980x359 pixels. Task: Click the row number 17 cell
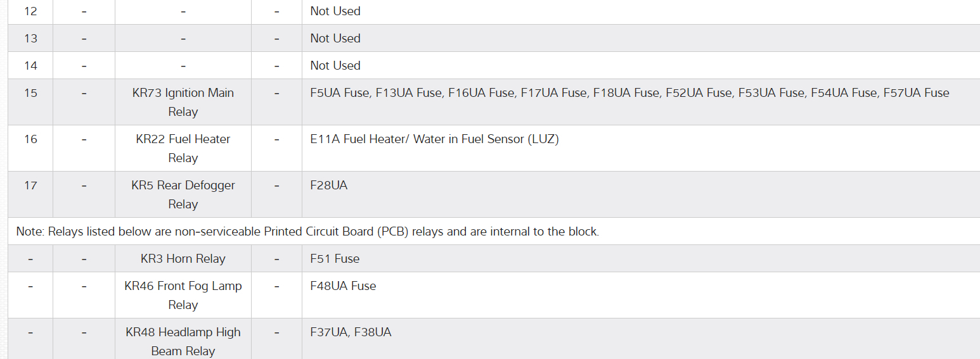pos(30,186)
